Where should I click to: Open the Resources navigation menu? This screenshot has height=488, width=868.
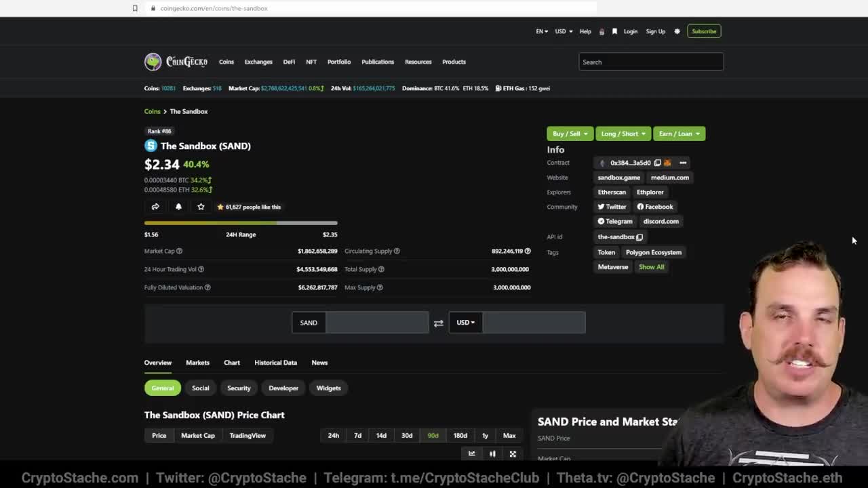pos(418,62)
